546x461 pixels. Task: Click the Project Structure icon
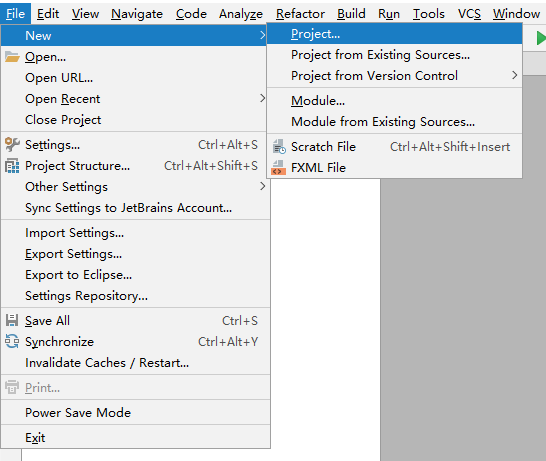(12, 166)
